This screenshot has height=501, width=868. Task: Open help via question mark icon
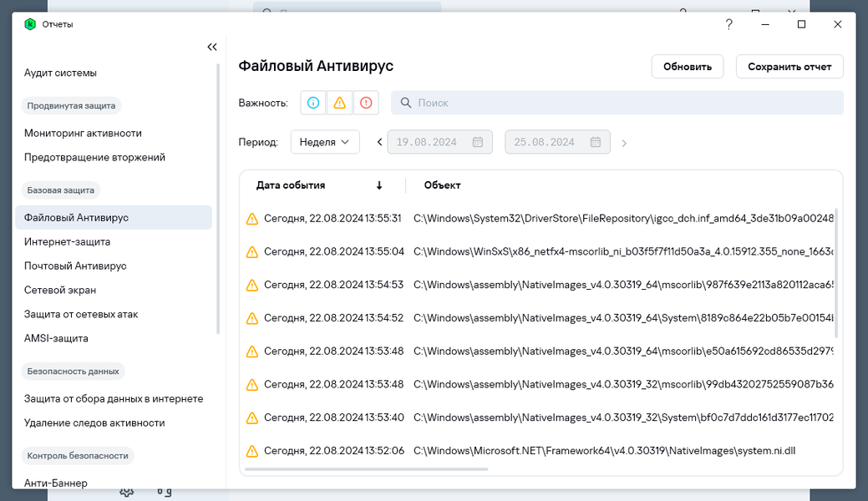(729, 24)
